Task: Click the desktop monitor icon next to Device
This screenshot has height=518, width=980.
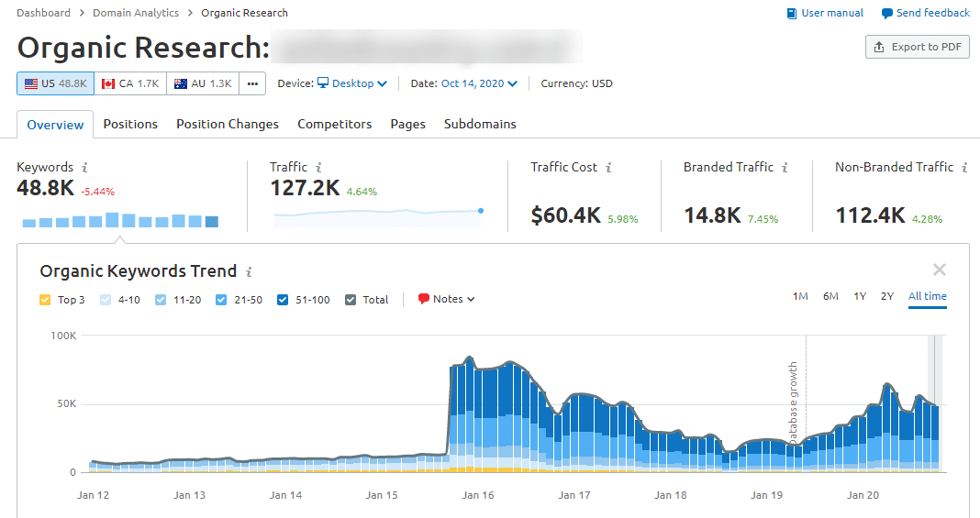Action: point(323,83)
